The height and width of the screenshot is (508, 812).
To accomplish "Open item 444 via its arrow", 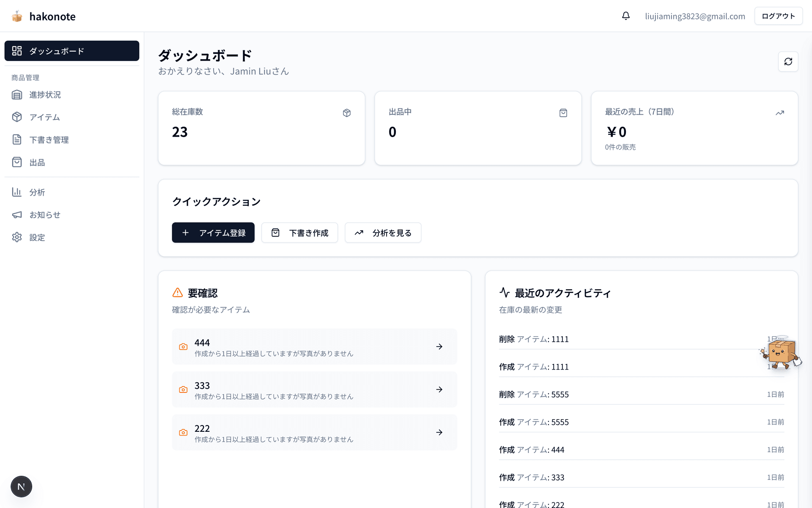I will click(439, 346).
